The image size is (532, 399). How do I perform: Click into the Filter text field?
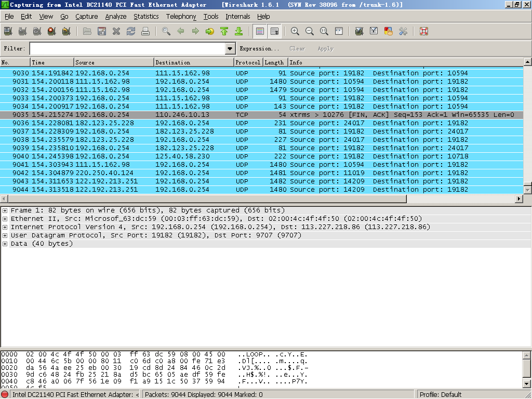click(x=127, y=48)
